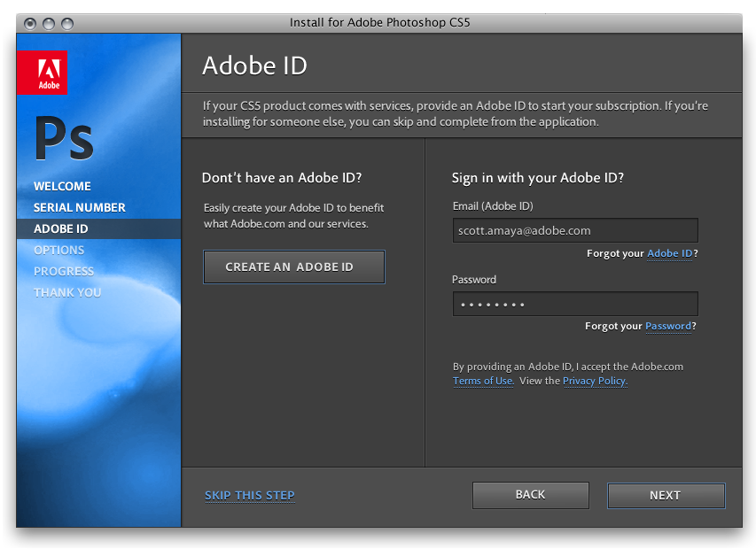Click the Email (Adobe ID) field

click(574, 230)
